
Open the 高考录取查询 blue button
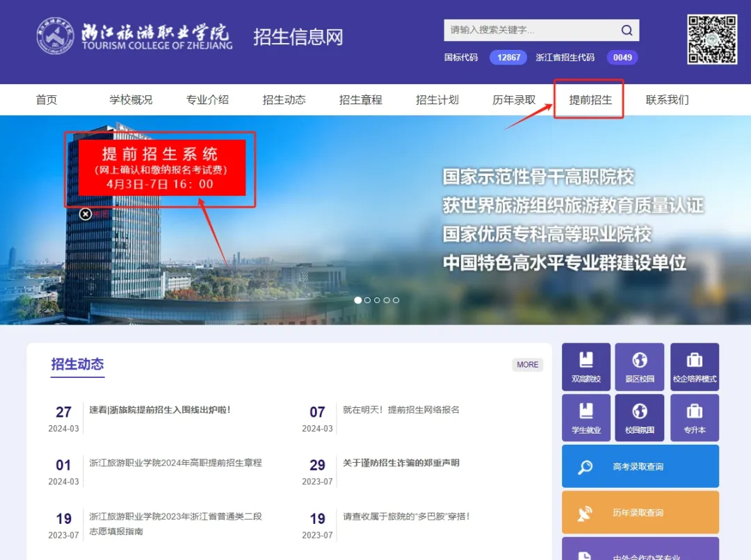tap(640, 466)
